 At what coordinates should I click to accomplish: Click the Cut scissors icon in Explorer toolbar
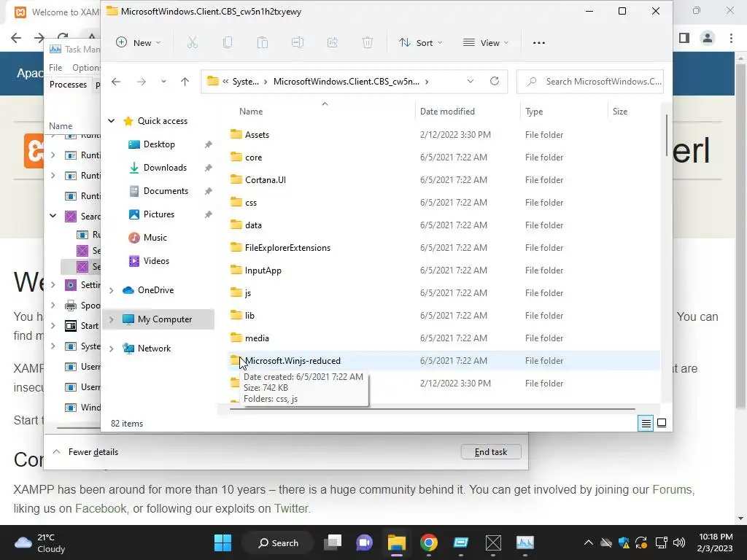pos(193,43)
